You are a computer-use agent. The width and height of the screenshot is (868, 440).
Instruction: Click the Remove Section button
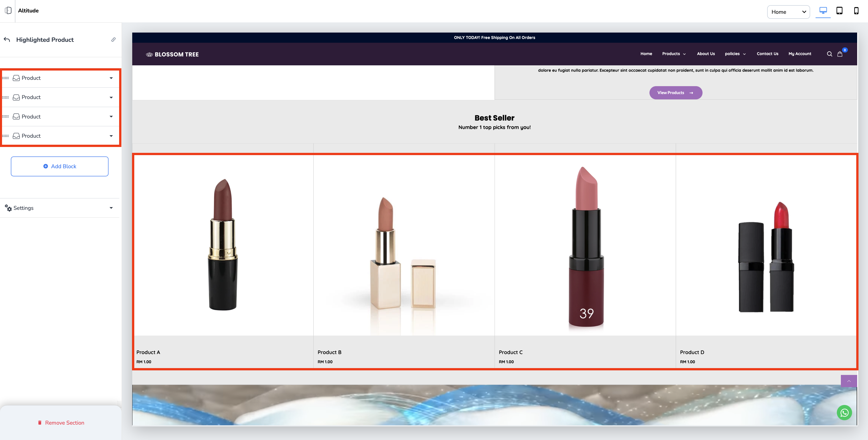[61, 423]
